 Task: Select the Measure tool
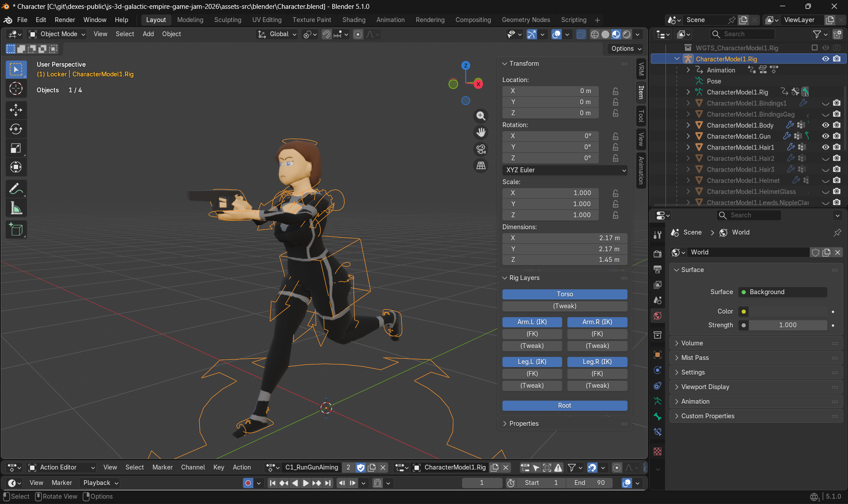[16, 208]
